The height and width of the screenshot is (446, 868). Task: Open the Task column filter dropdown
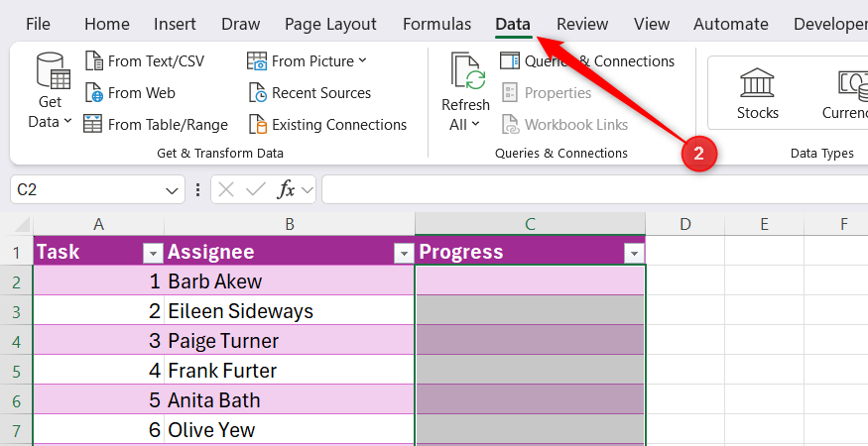click(x=153, y=254)
